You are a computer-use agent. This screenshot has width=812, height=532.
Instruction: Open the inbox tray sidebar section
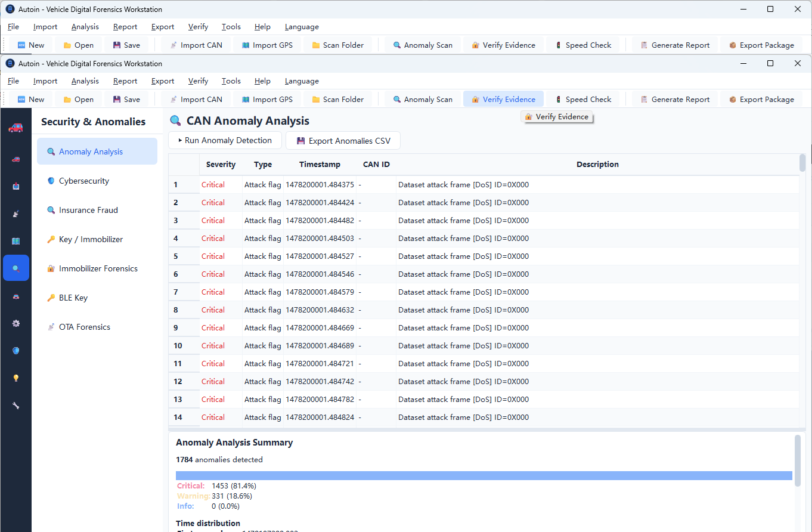coord(16,186)
